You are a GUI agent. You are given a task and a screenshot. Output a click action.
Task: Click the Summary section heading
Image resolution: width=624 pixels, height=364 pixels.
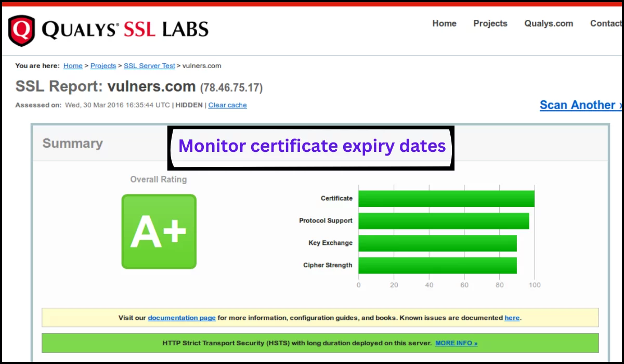73,144
